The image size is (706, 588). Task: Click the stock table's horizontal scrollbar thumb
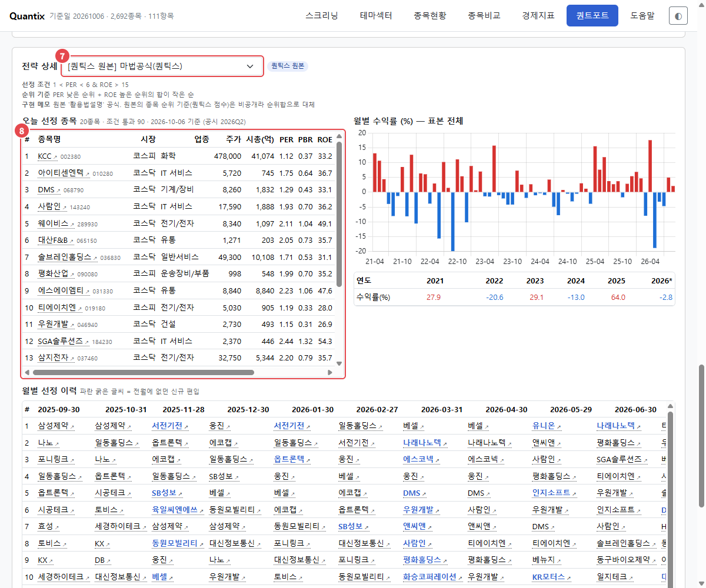point(144,372)
